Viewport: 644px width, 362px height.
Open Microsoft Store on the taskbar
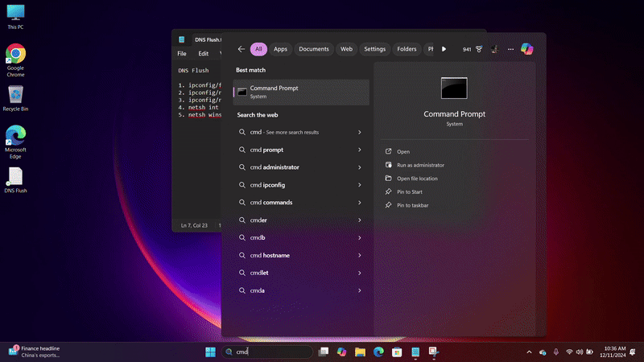point(397,352)
